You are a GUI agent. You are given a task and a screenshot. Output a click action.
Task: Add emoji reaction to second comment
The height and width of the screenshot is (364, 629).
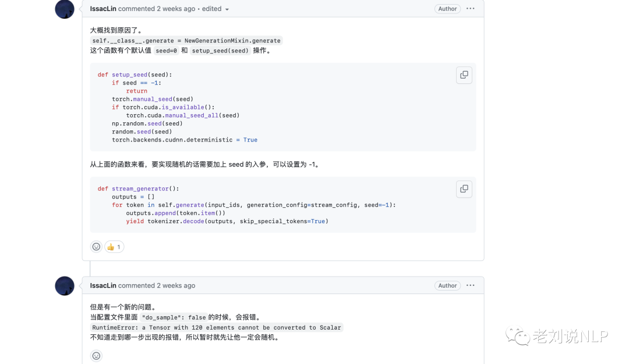coord(96,356)
